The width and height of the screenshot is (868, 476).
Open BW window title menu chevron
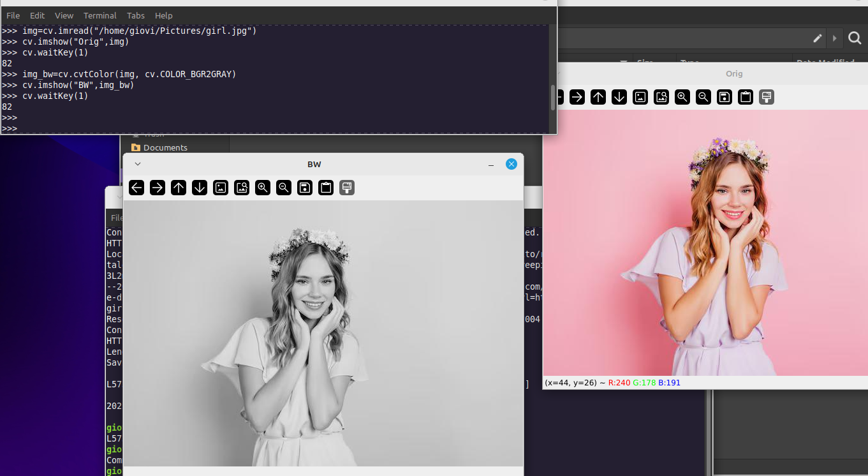click(x=137, y=164)
